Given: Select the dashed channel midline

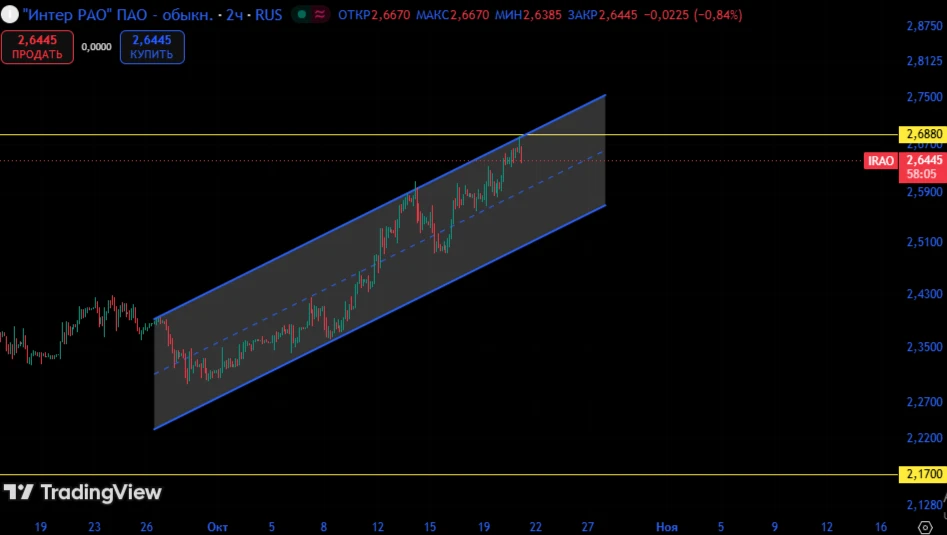Looking at the screenshot, I should [x=379, y=263].
